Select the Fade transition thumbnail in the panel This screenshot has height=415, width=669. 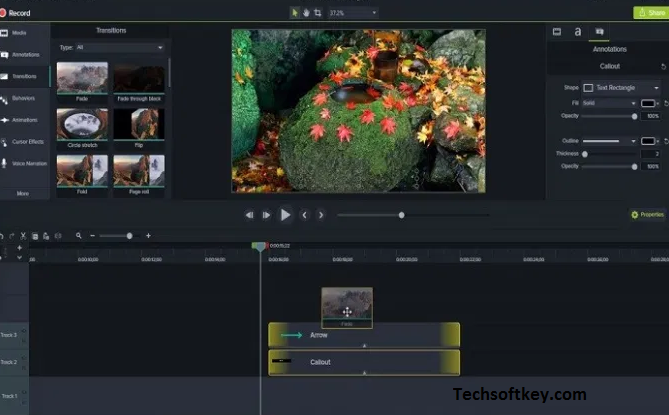[82, 78]
